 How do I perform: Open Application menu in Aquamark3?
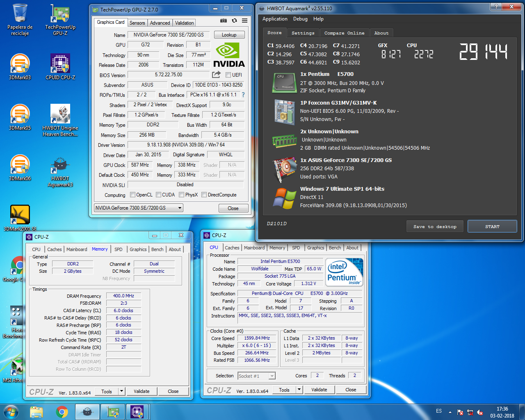(275, 19)
